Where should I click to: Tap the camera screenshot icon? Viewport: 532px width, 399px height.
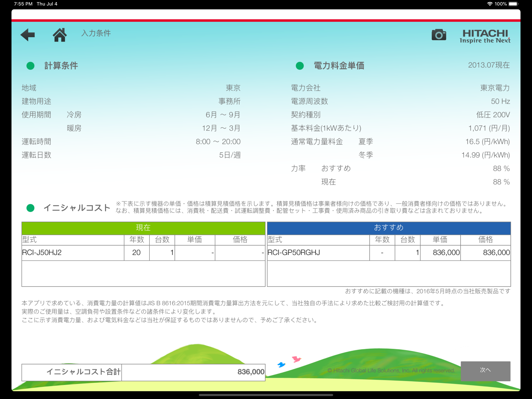pos(439,35)
